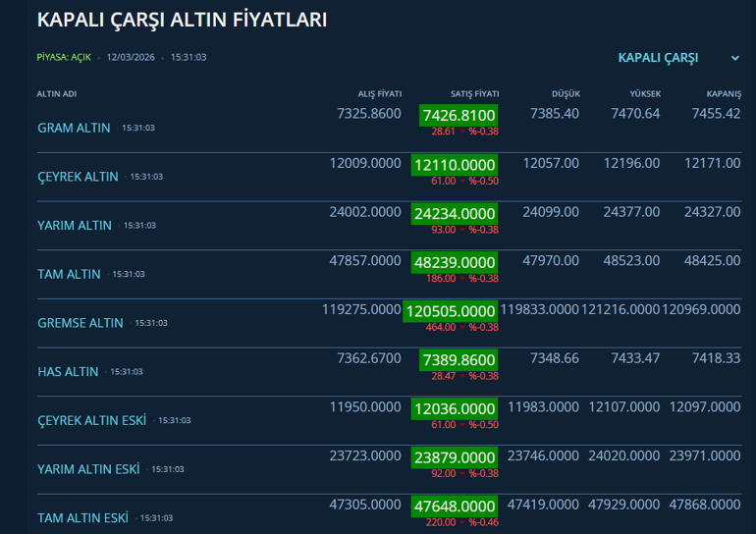This screenshot has width=756, height=534.
Task: Click the Yarım Altın Eski name
Action: click(88, 469)
